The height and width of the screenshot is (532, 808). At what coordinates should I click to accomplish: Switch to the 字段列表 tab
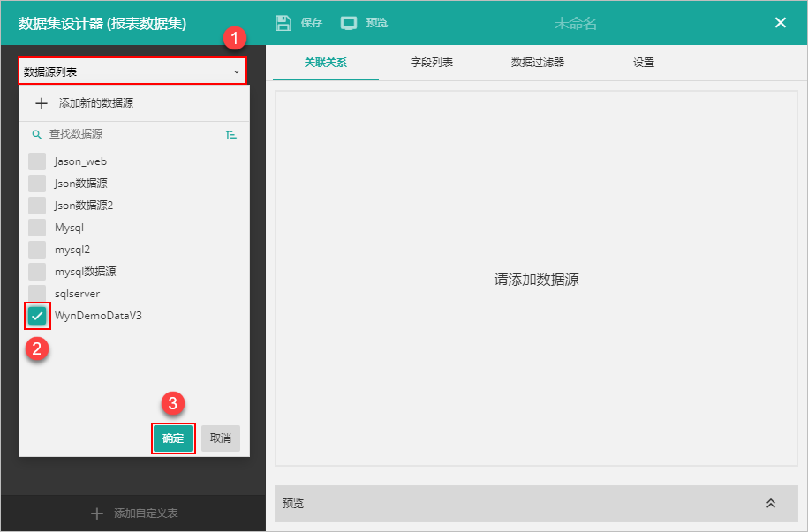click(432, 63)
